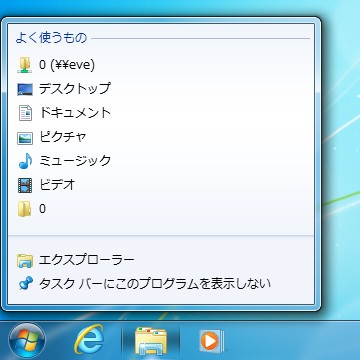Open the folder entry named just 0
This screenshot has width=360, height=360.
click(161, 209)
